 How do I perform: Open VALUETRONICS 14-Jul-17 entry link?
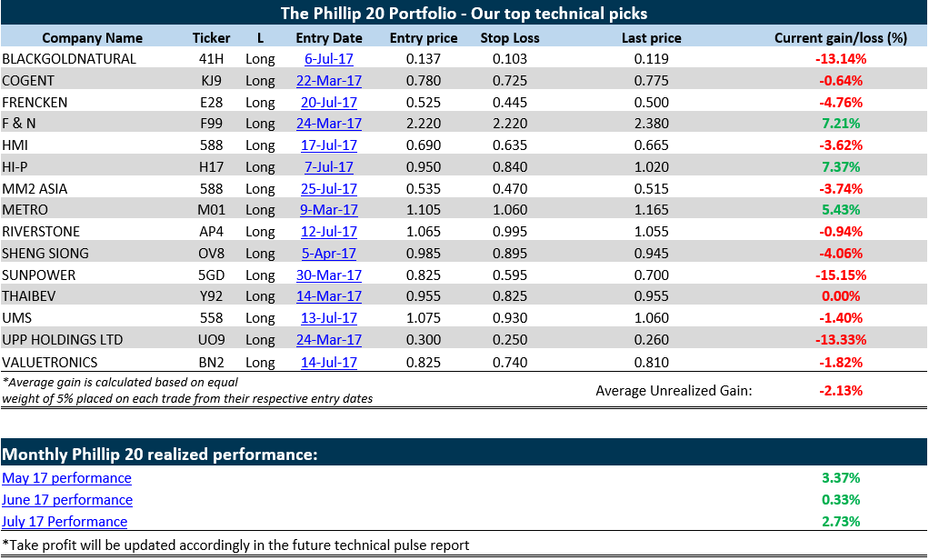(329, 362)
